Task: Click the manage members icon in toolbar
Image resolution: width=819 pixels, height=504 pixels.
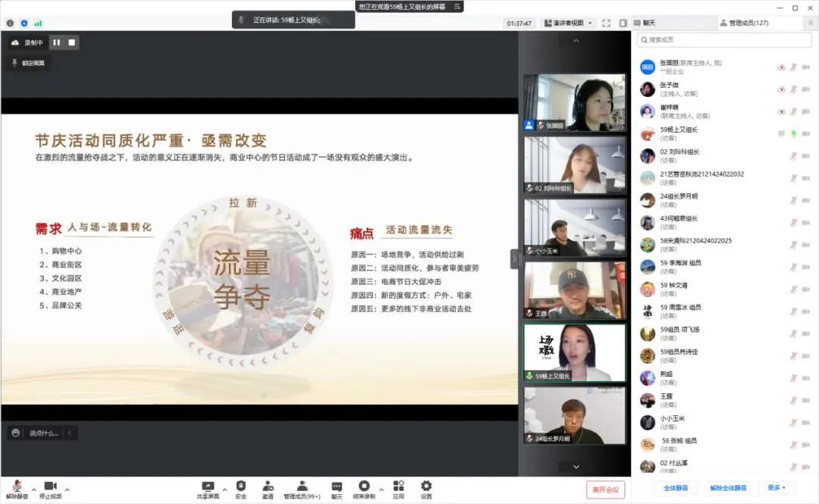Action: (x=301, y=487)
